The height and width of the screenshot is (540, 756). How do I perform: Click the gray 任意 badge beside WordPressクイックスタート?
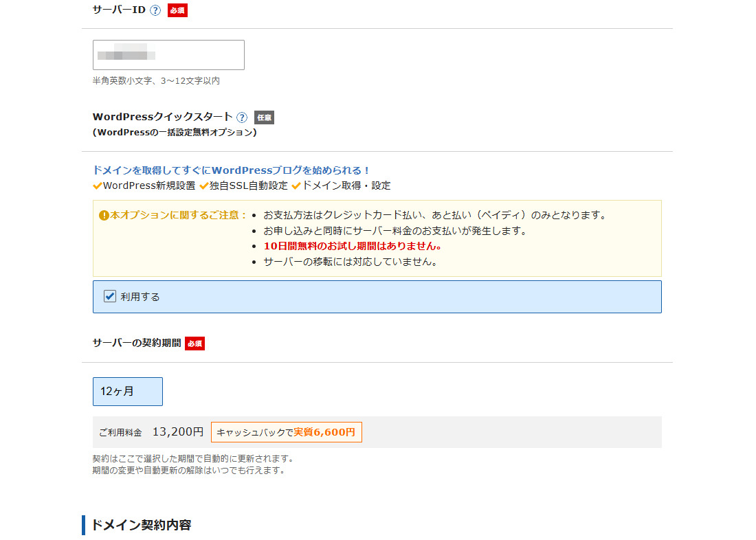(x=264, y=117)
